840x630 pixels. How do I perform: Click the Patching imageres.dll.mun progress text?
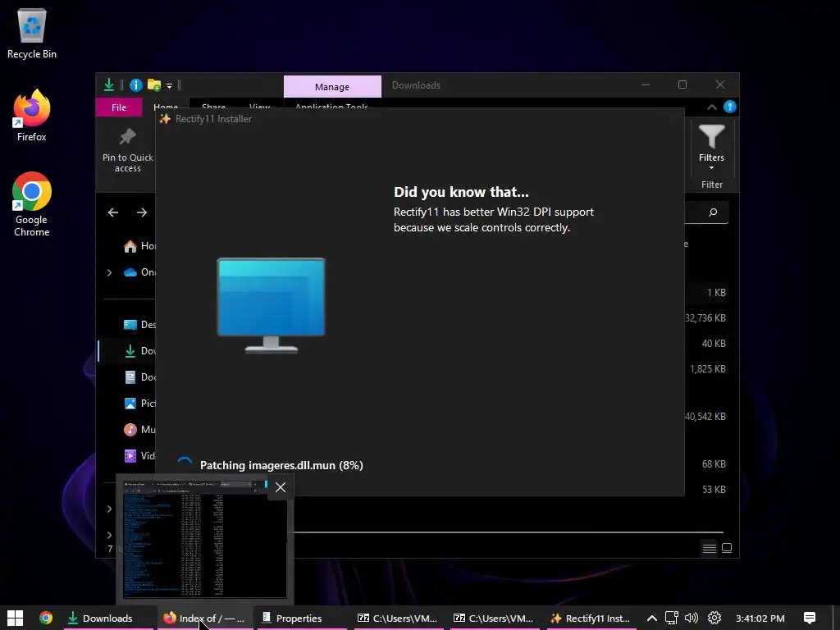281,466
